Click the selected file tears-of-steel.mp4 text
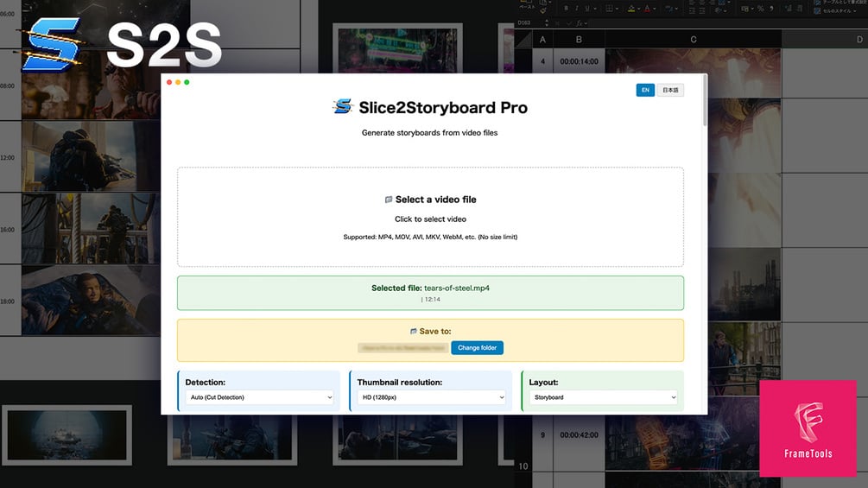This screenshot has width=868, height=488. point(430,288)
